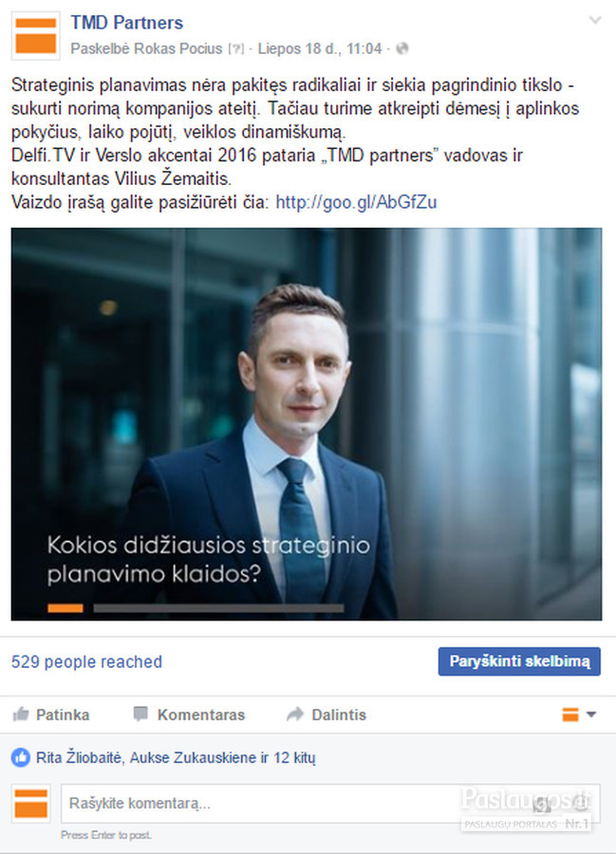Click the share arrow Dalintis icon
The height and width of the screenshot is (854, 616).
tap(294, 714)
